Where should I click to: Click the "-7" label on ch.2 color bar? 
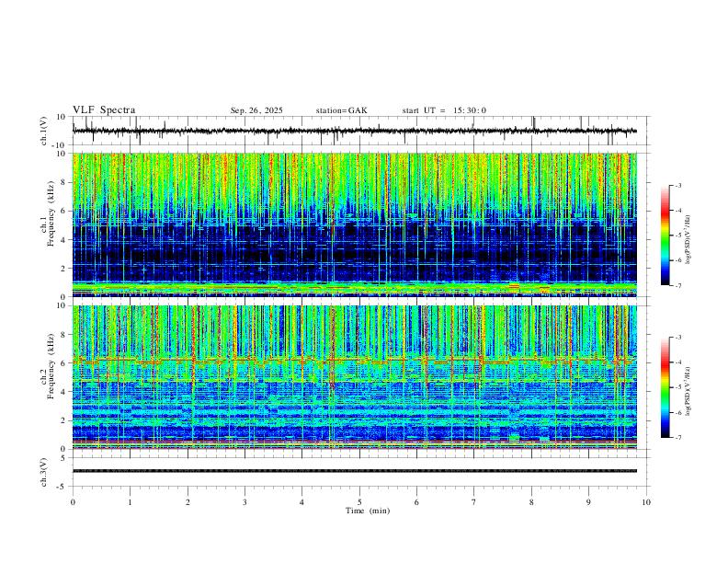pyautogui.click(x=677, y=438)
